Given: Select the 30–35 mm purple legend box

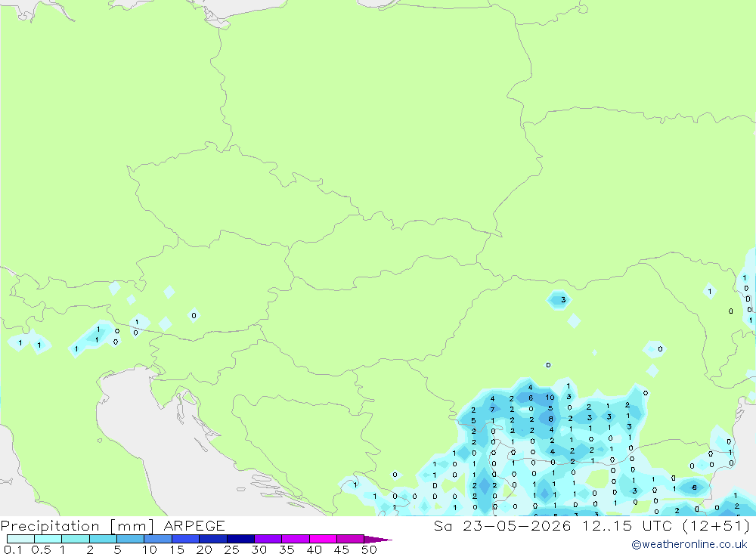Looking at the screenshot, I should [268, 539].
